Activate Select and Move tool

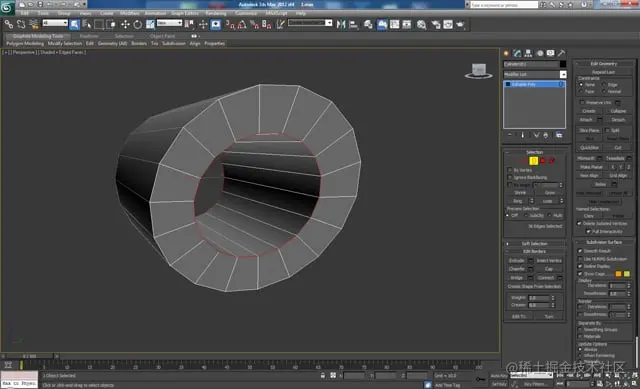pyautogui.click(x=125, y=24)
